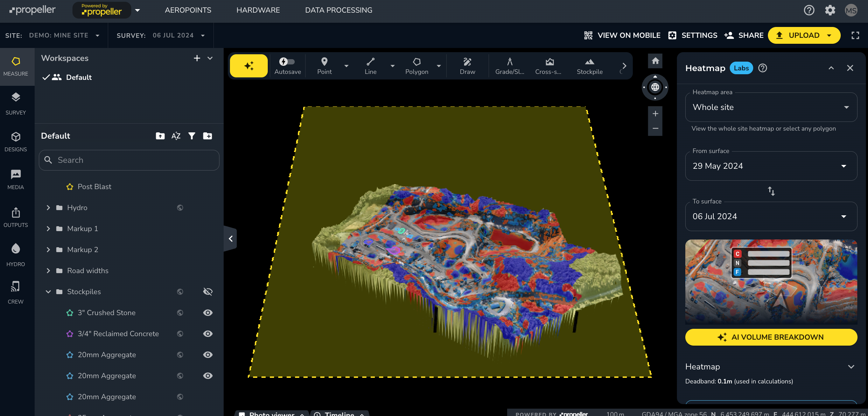Viewport: 868px width, 416px height.
Task: Click globe icon on Stockpiles folder
Action: point(180,292)
